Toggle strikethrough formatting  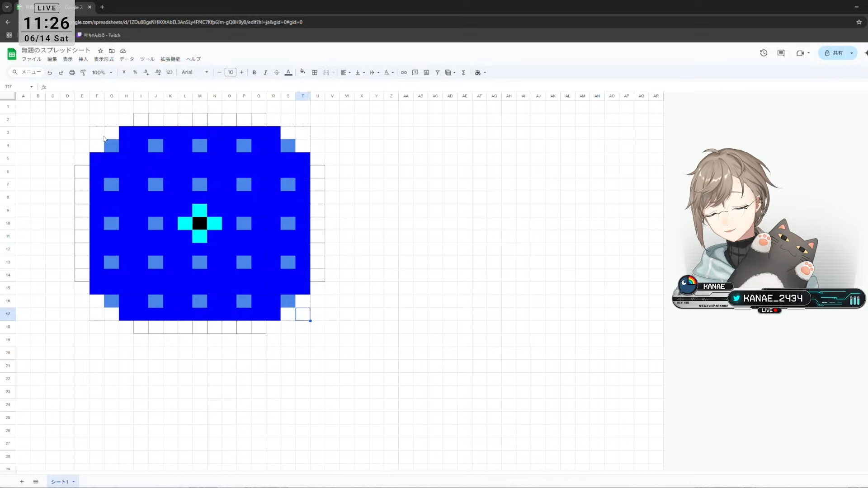[277, 72]
